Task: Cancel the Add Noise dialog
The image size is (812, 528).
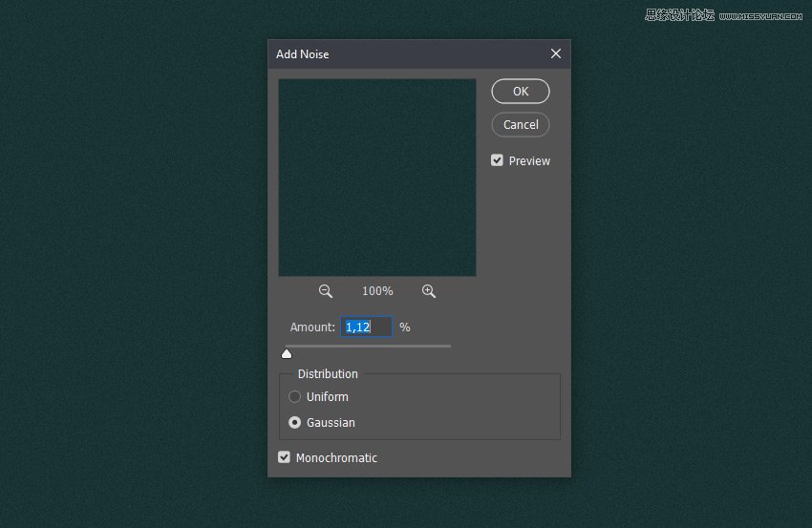Action: click(521, 125)
